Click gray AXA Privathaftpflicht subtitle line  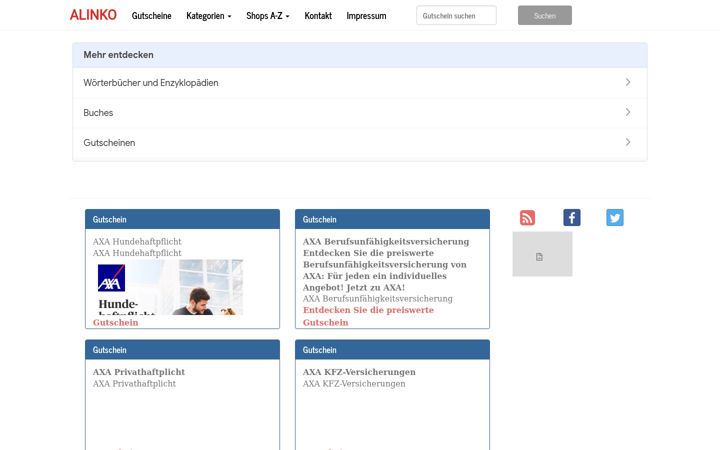134,383
